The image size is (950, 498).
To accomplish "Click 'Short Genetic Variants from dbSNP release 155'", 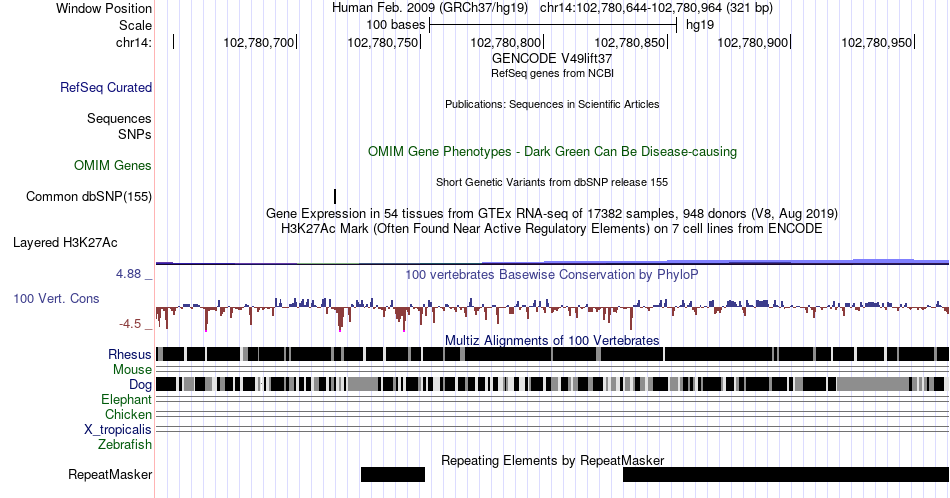I will [x=552, y=182].
